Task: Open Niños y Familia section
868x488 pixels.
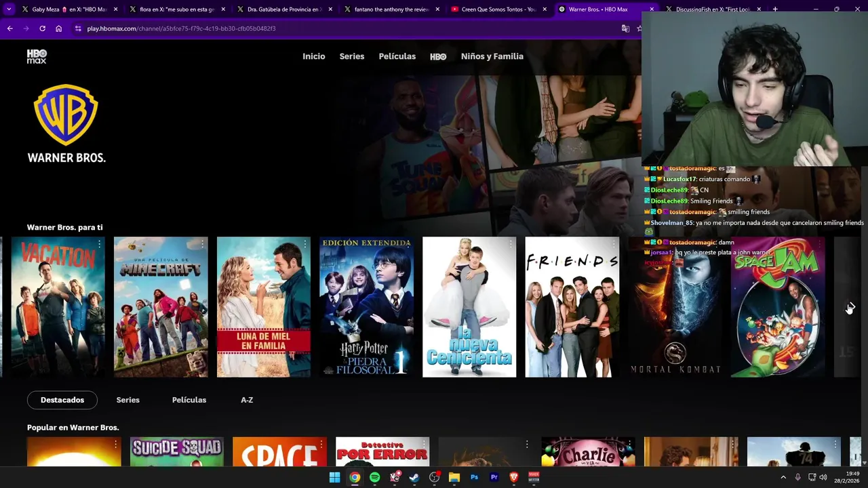Action: 492,56
